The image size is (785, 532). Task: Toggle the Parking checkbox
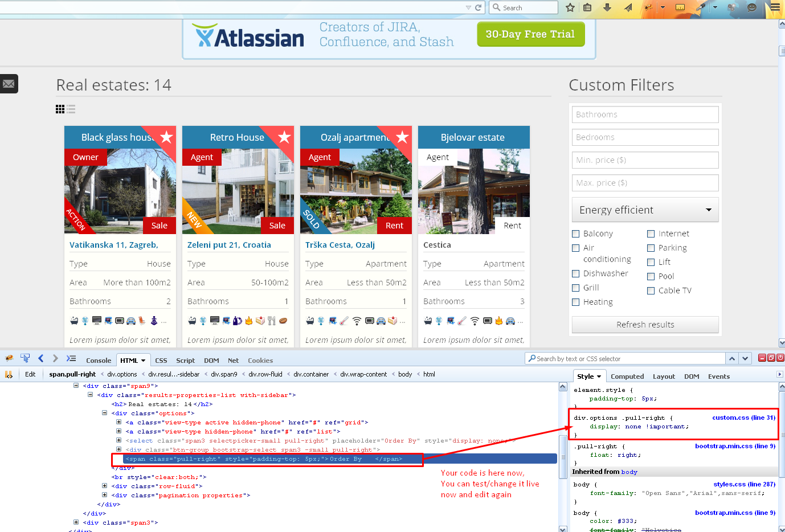coord(651,248)
